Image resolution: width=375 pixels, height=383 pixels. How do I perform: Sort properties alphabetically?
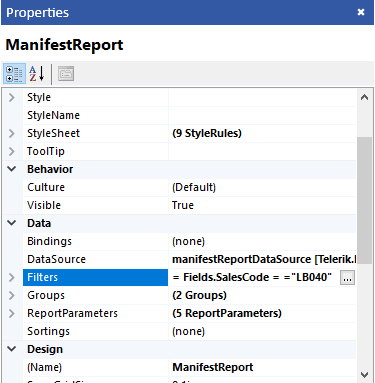coord(37,73)
